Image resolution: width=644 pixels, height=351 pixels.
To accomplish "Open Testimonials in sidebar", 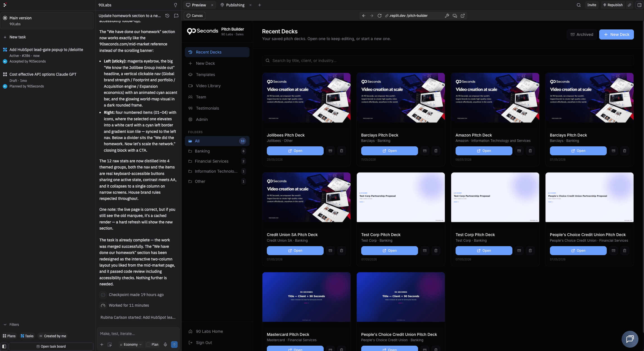I will 217,108.
